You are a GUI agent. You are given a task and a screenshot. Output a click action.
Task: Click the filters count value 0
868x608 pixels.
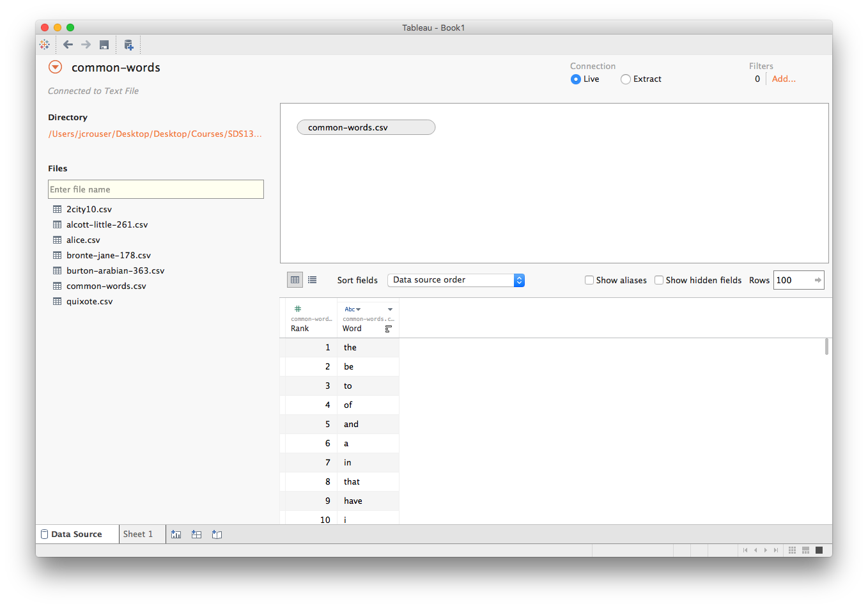click(757, 79)
